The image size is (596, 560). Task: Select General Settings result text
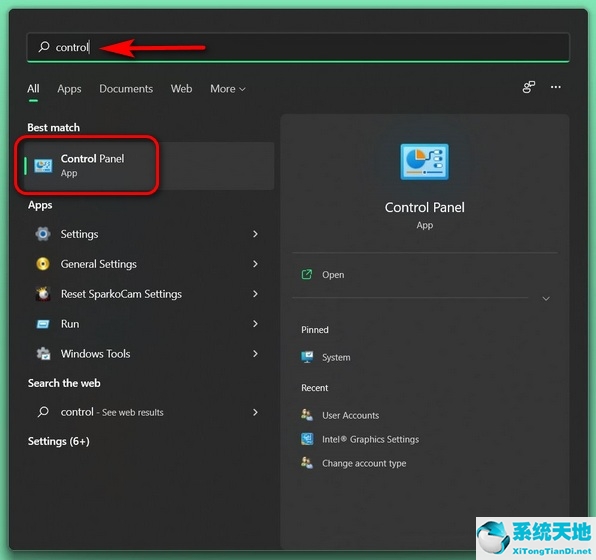(x=98, y=264)
